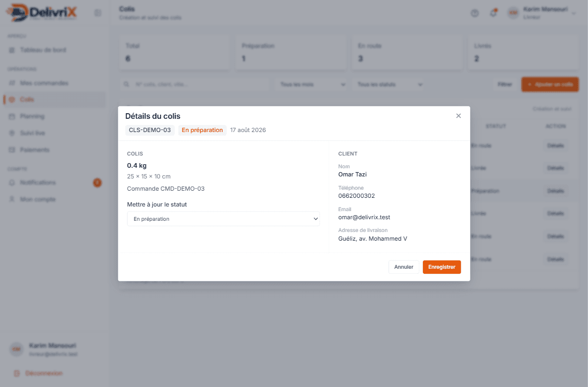The height and width of the screenshot is (387, 588).
Task: Open Paiements in sidebar
Action: click(55, 150)
